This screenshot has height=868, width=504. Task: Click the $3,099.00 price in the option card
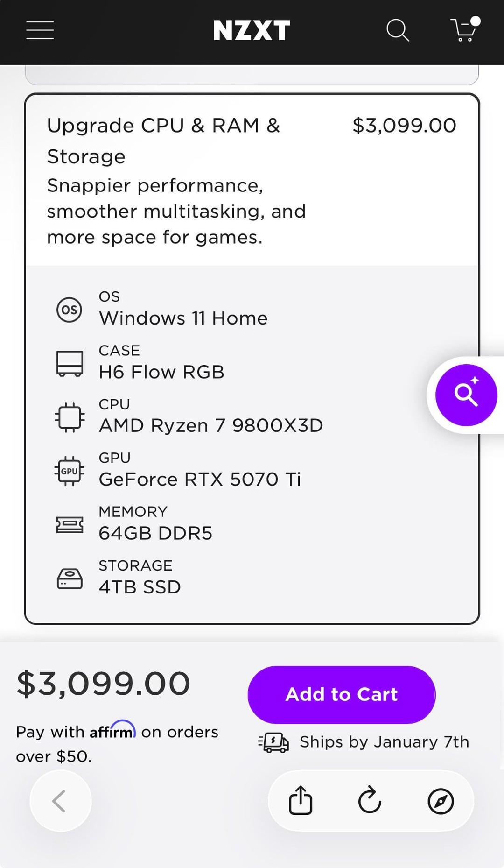404,126
